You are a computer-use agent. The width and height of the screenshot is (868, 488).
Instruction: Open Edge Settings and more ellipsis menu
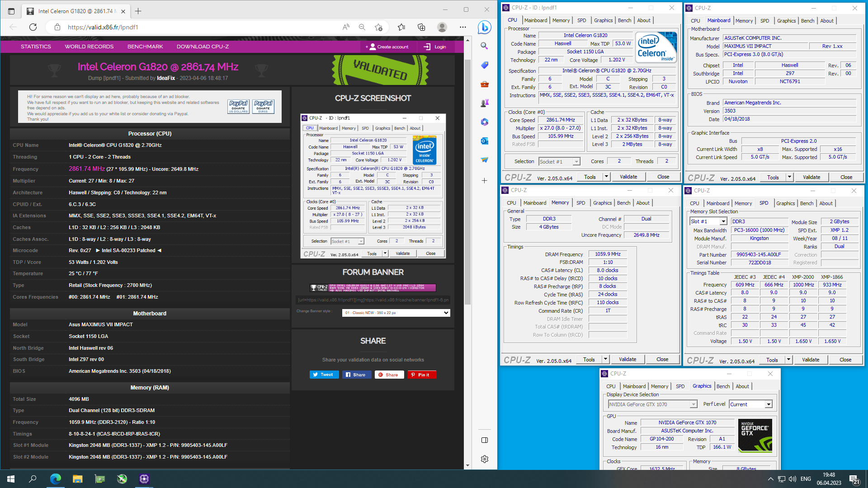pyautogui.click(x=463, y=27)
